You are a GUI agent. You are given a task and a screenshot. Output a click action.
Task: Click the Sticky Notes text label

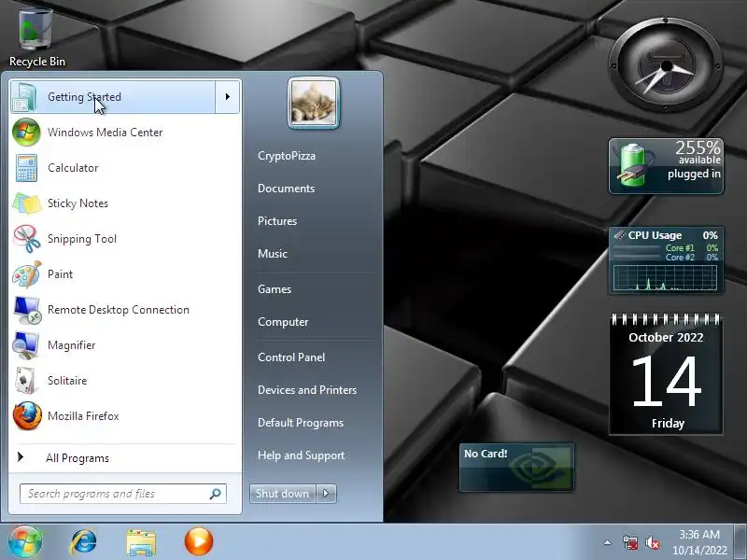(x=78, y=203)
